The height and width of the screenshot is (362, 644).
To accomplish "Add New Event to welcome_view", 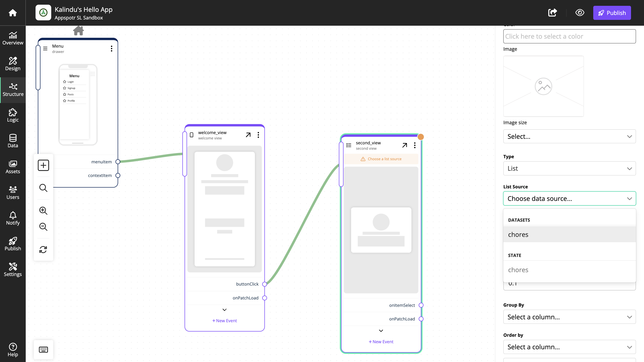I will point(225,320).
